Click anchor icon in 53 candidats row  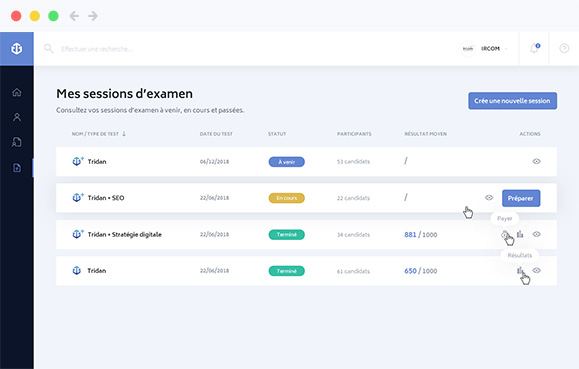point(78,161)
